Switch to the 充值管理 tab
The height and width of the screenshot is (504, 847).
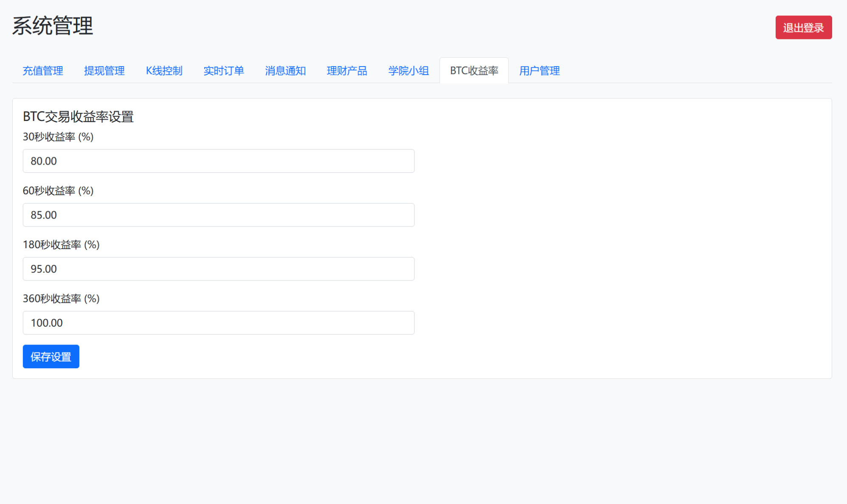pos(42,71)
